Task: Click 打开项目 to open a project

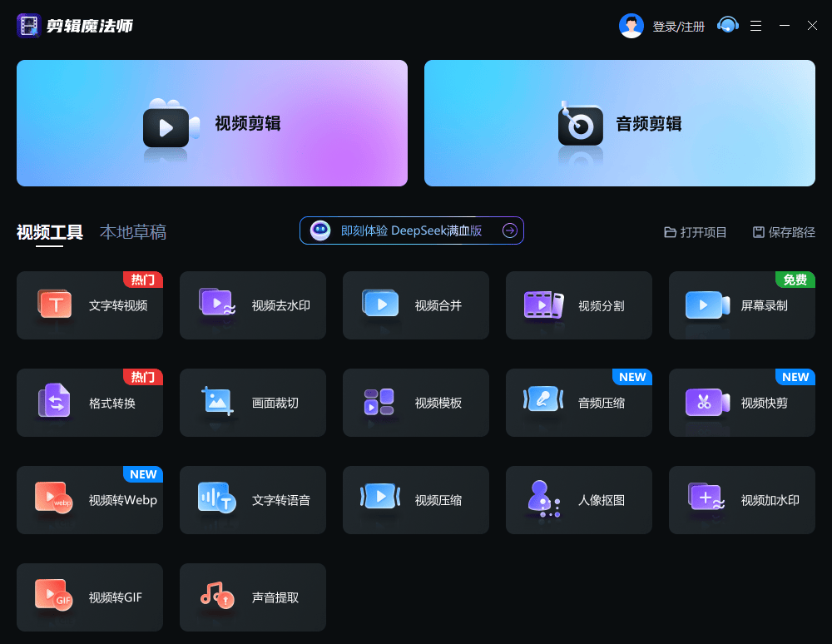Action: pos(696,232)
